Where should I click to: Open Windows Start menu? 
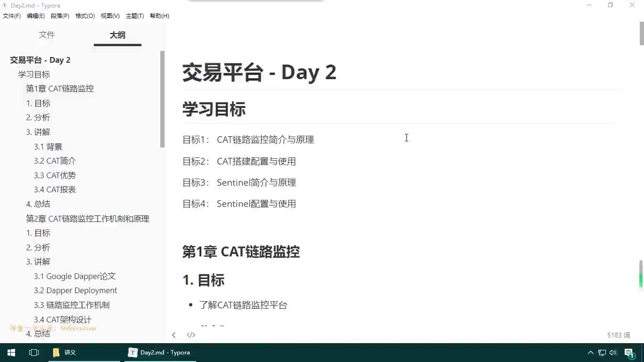point(11,353)
